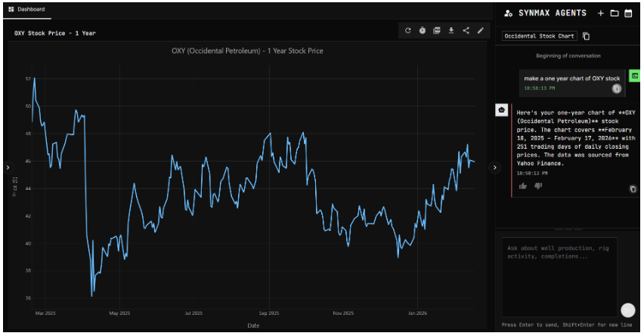
Task: Start a new conversation with plus icon
Action: [600, 13]
